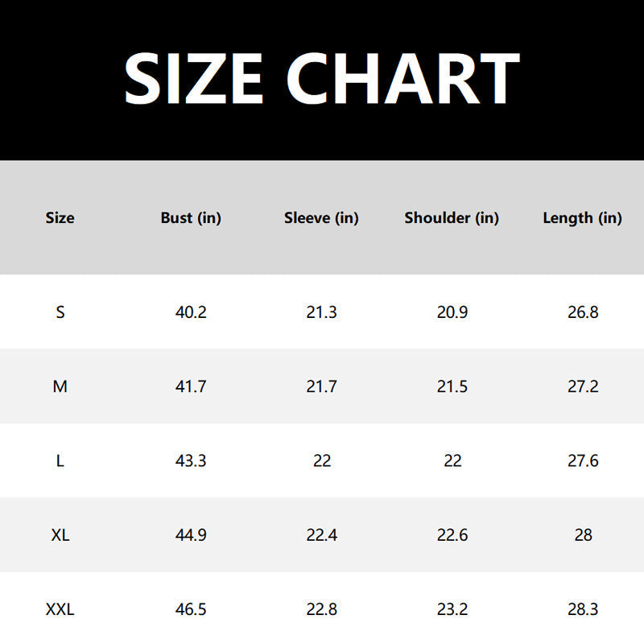Click length value 27.2 in M row

click(x=583, y=386)
